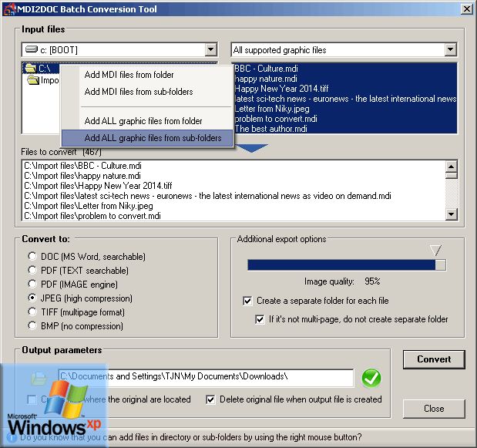
Task: Click the filled image quality slider bar
Action: [x=341, y=265]
